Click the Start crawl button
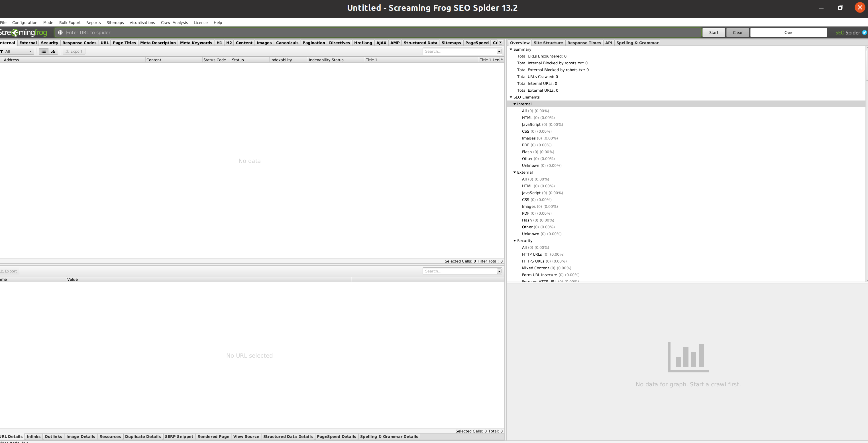 click(713, 33)
